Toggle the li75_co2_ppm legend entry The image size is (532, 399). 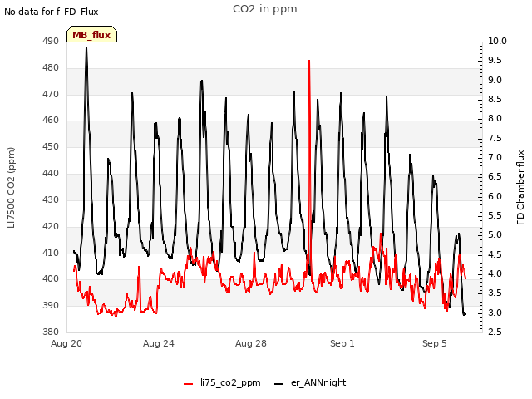coord(222,382)
